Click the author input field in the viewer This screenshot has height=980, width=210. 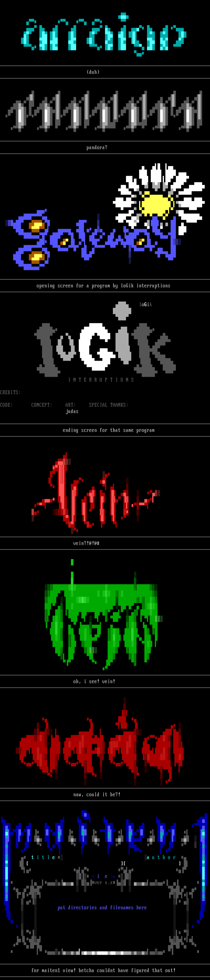(x=152, y=863)
